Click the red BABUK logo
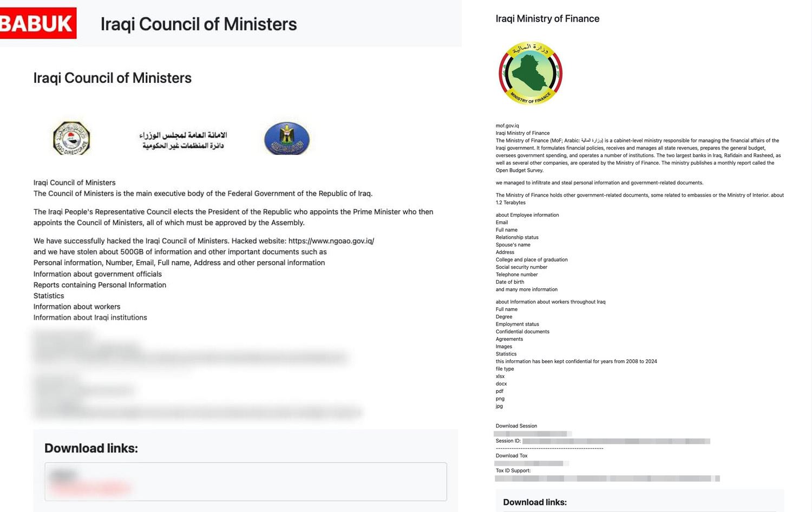 37,23
